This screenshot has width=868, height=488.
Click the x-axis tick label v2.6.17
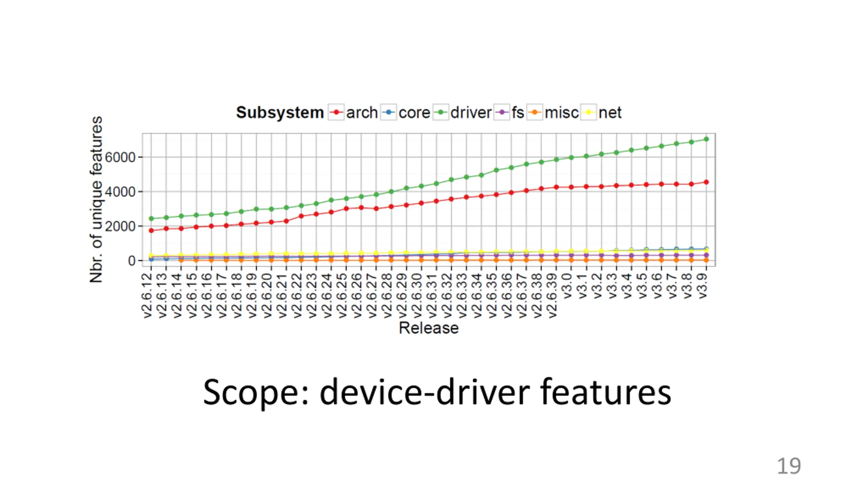click(x=222, y=296)
